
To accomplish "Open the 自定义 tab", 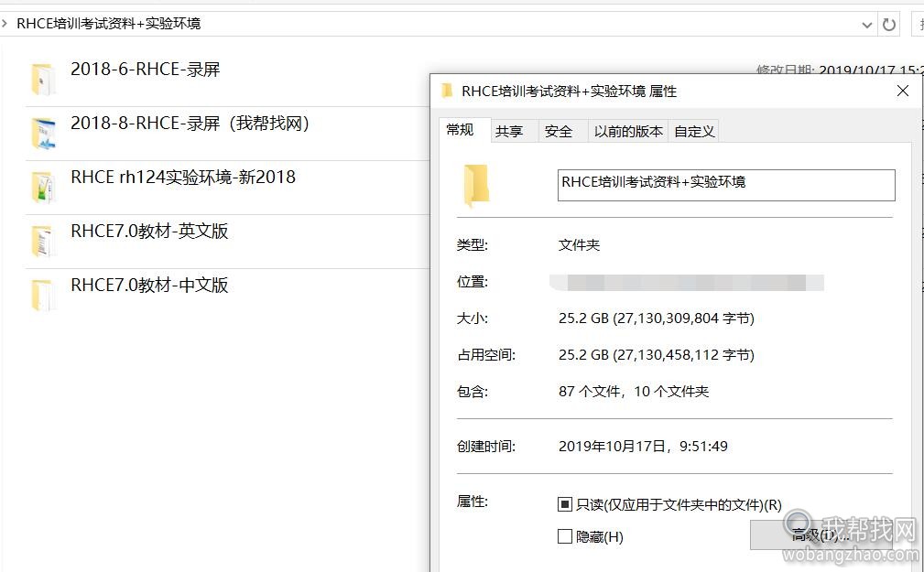I will coord(694,132).
